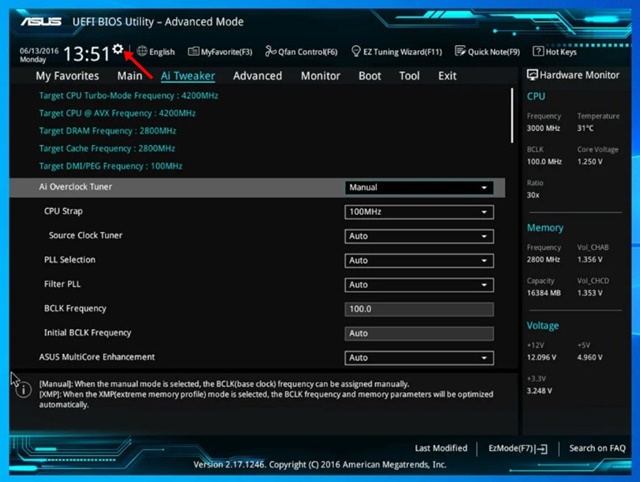
Task: Open Quick Note(F9)
Action: click(x=487, y=52)
